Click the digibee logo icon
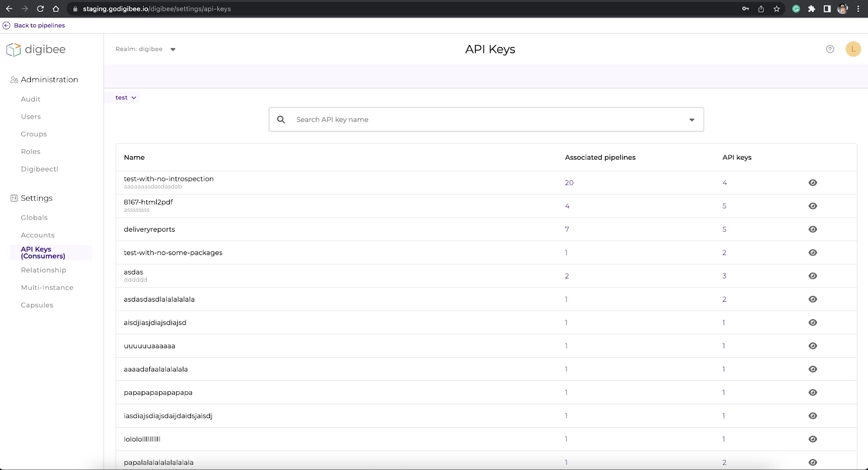The image size is (868, 470). coord(13,50)
